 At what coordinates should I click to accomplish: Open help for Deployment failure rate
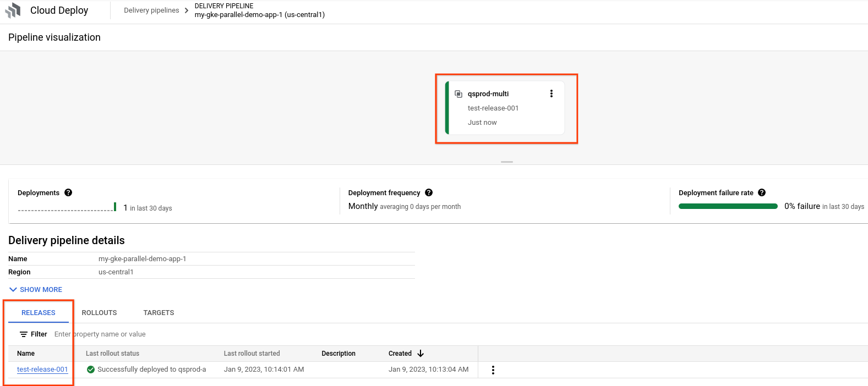click(762, 192)
